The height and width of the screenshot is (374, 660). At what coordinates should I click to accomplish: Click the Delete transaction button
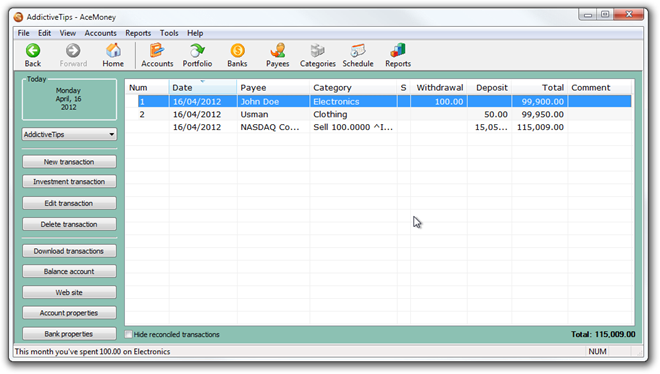69,224
